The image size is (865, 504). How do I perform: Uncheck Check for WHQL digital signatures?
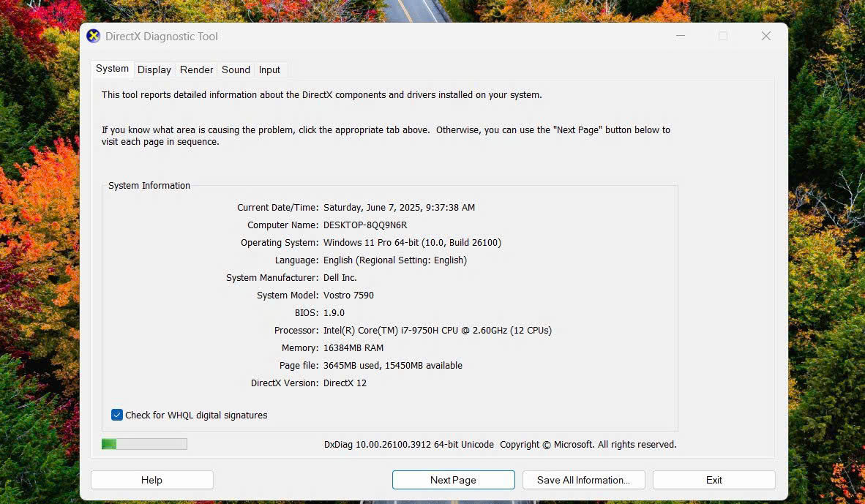(117, 415)
